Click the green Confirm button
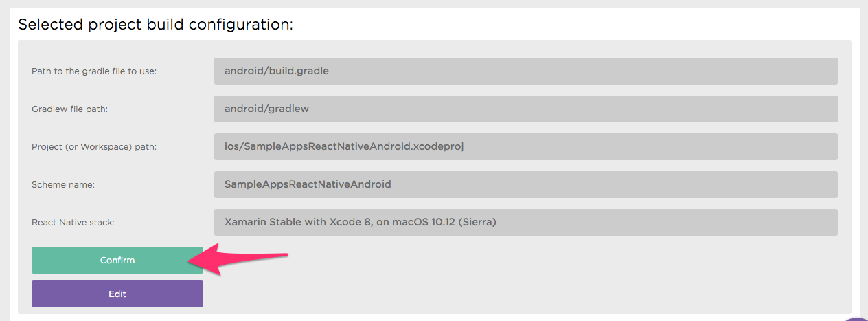 click(x=117, y=260)
